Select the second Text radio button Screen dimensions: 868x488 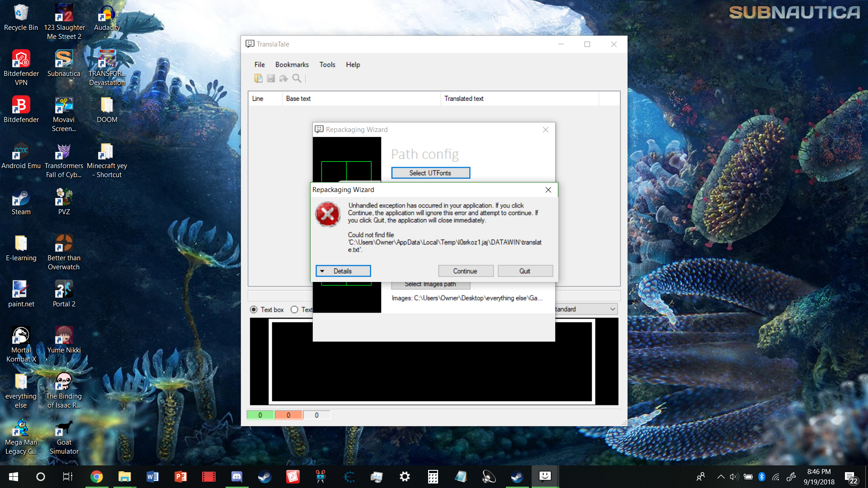[294, 310]
